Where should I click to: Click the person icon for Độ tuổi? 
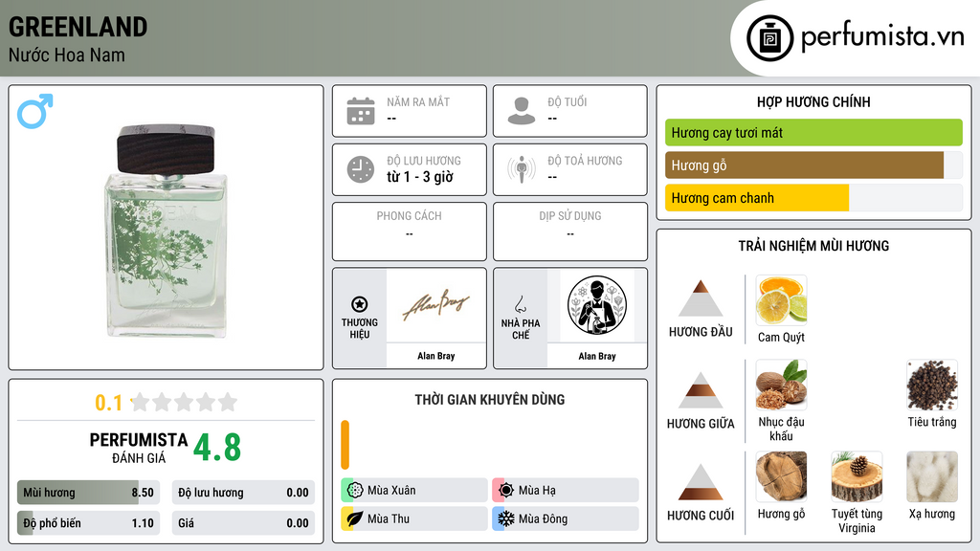[522, 111]
